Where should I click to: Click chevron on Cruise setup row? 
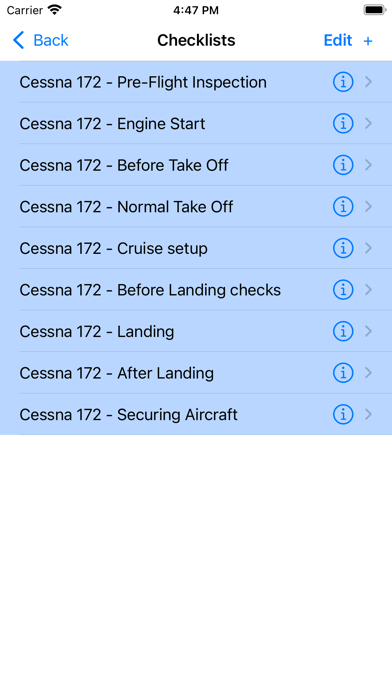click(x=368, y=248)
